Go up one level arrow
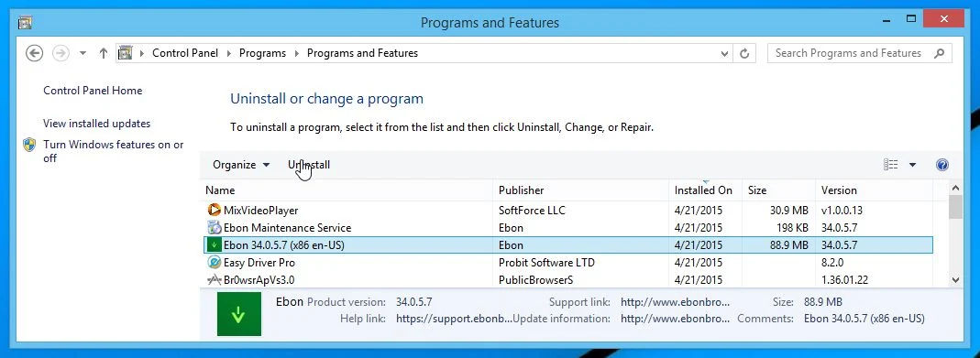This screenshot has width=980, height=358. (103, 53)
